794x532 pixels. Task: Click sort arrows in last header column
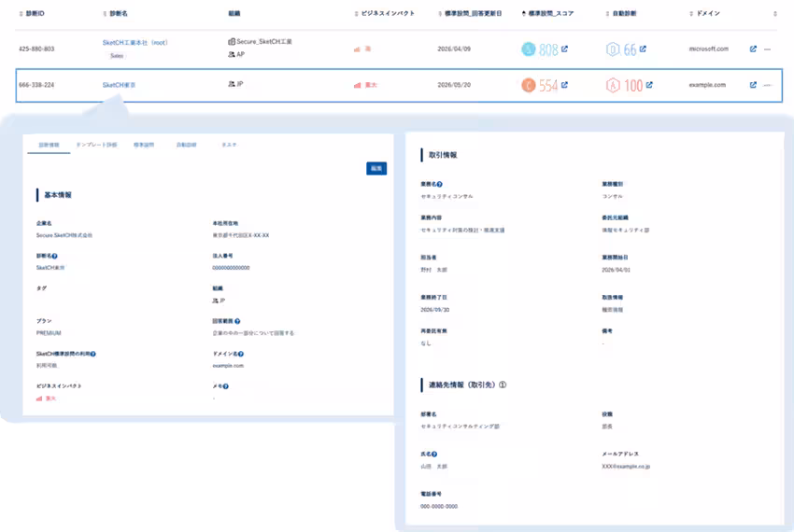(775, 14)
